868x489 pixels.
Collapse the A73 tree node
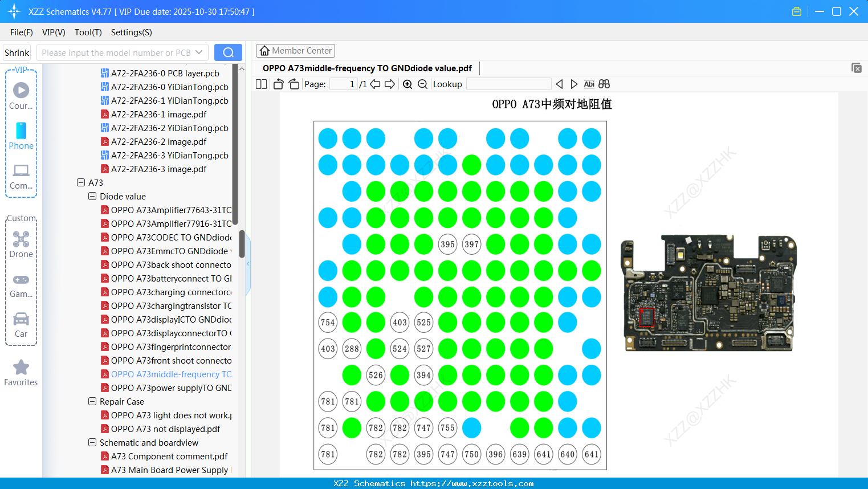pos(80,182)
